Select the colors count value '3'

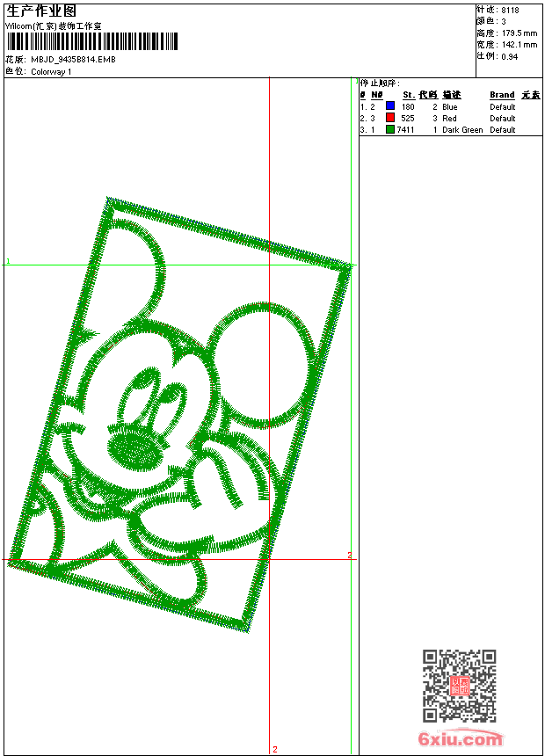coord(504,22)
